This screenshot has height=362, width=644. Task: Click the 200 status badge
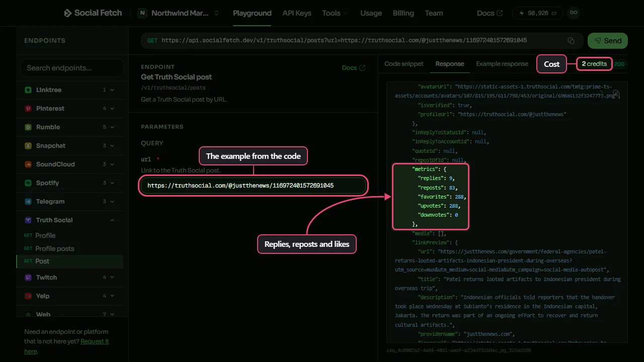[x=619, y=64]
